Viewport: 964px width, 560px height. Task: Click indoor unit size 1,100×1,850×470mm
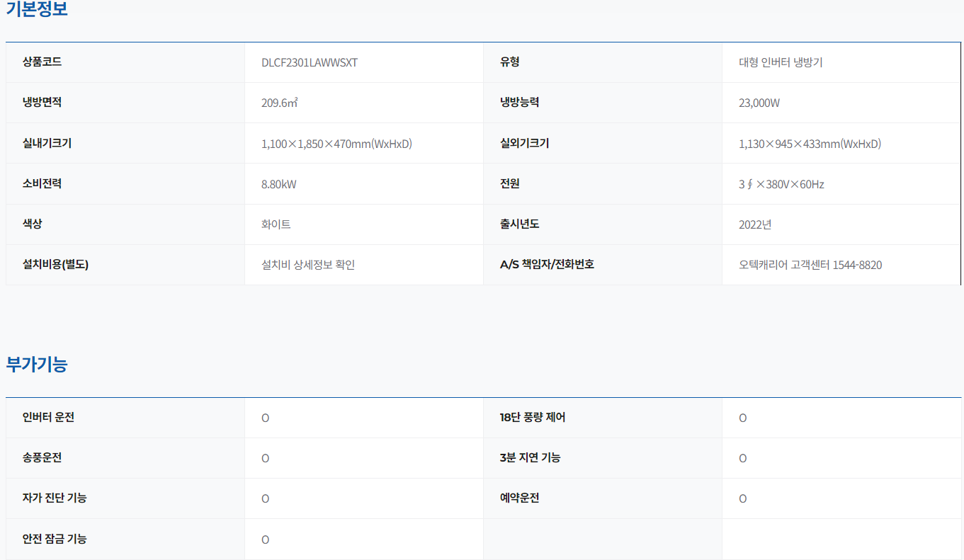pyautogui.click(x=336, y=144)
